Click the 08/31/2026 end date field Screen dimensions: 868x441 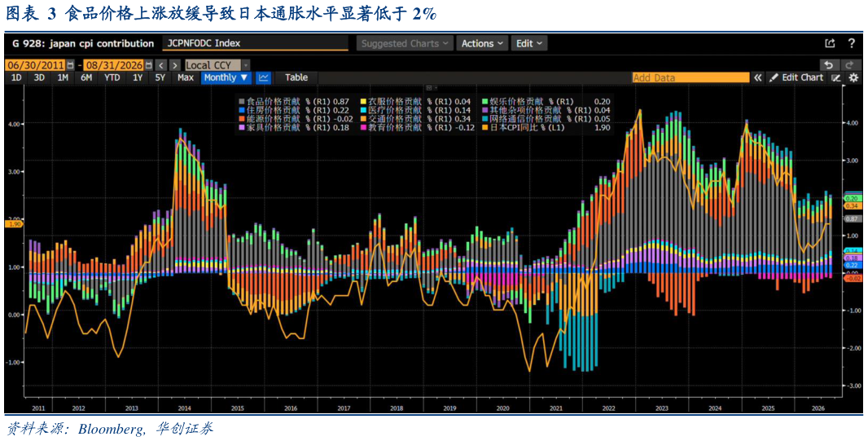(x=113, y=65)
